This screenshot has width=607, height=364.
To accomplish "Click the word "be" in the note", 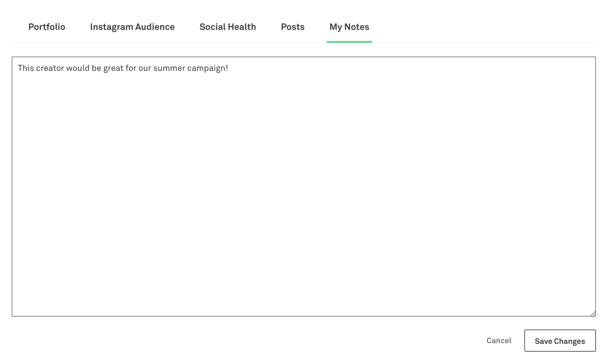I will pos(97,68).
